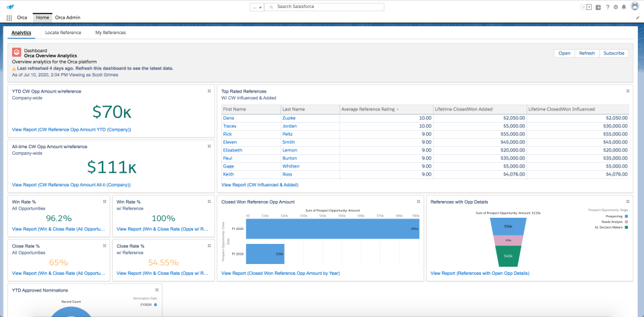Sort by Average Reference Rating column
The width and height of the screenshot is (644, 317).
click(x=386, y=109)
